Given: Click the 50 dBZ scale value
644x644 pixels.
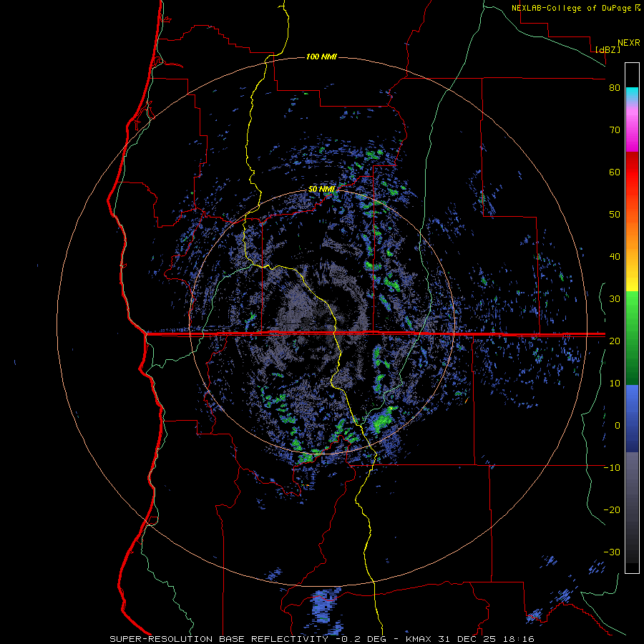Looking at the screenshot, I should coord(615,215).
